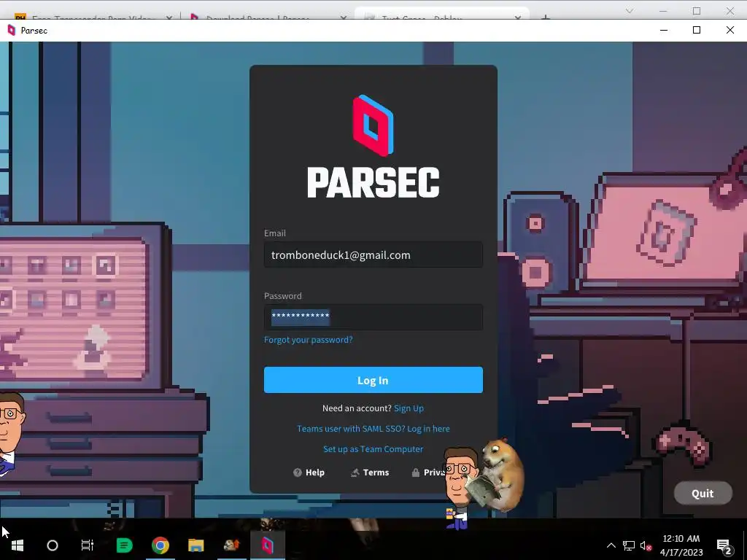Screen dimensions: 747x560
Task: Click Parsec icon in window title bar
Action: point(12,31)
